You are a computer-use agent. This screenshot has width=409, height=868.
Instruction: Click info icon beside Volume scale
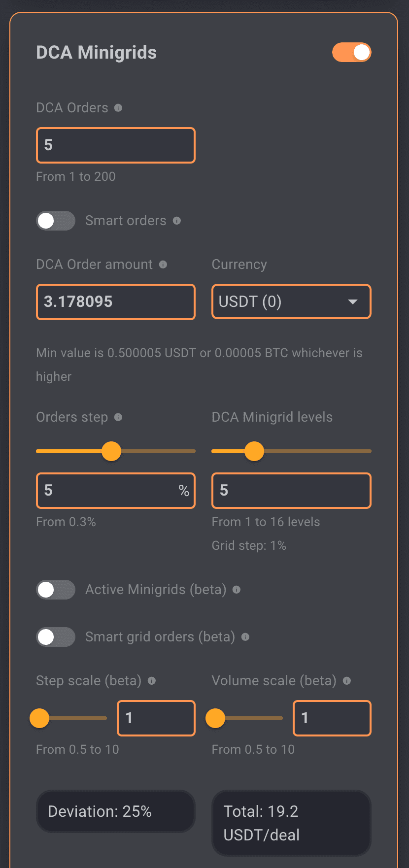coord(347,681)
